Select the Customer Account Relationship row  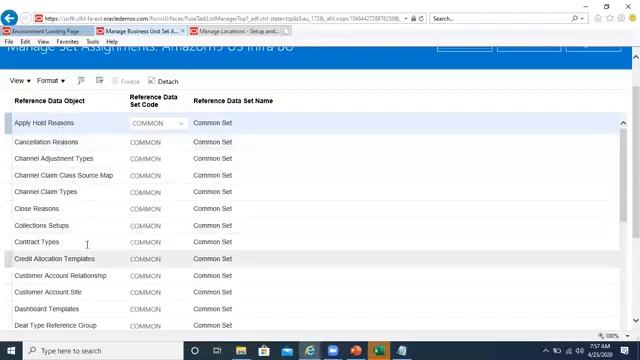312,276
